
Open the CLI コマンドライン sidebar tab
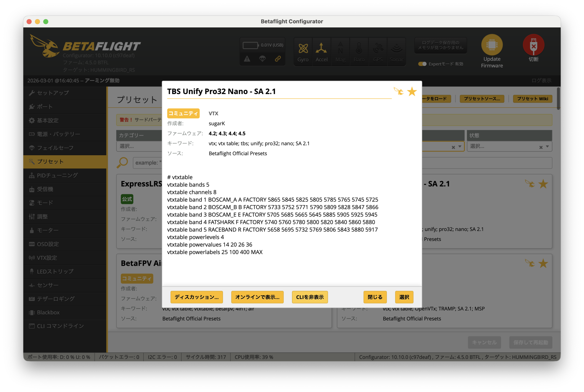[60, 326]
